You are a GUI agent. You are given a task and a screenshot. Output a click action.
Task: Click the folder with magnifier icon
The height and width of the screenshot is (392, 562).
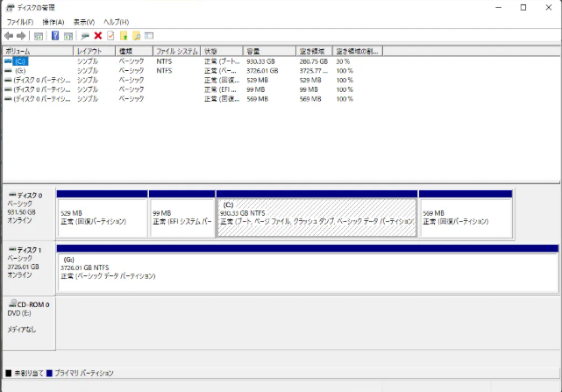point(137,35)
